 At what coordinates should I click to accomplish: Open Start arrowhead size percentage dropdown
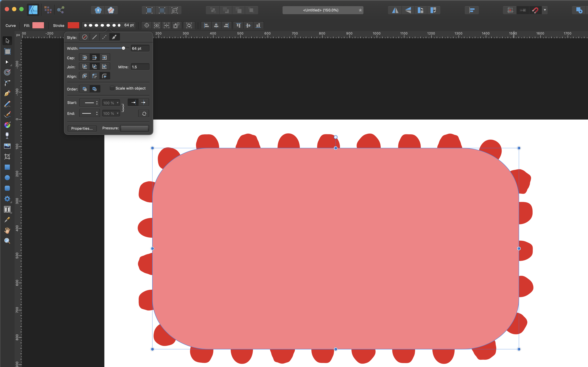(x=111, y=103)
